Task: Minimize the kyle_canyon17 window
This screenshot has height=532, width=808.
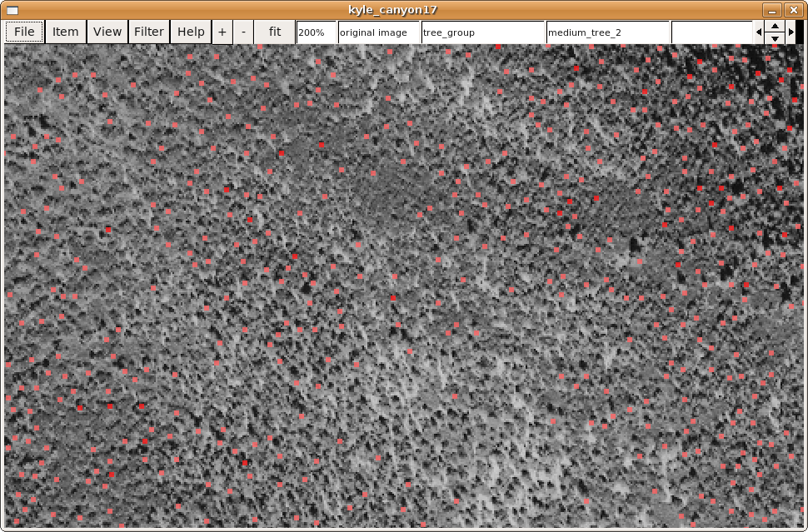Action: pyautogui.click(x=772, y=10)
